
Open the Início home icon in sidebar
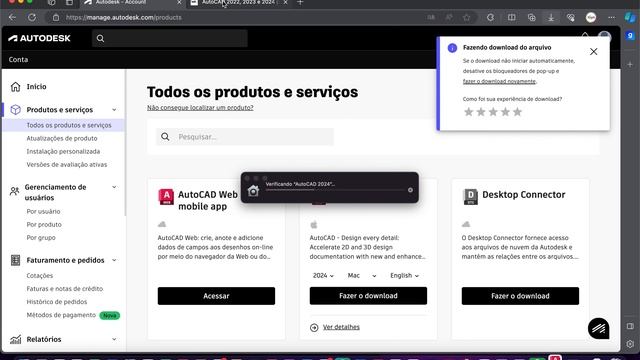pos(16,87)
